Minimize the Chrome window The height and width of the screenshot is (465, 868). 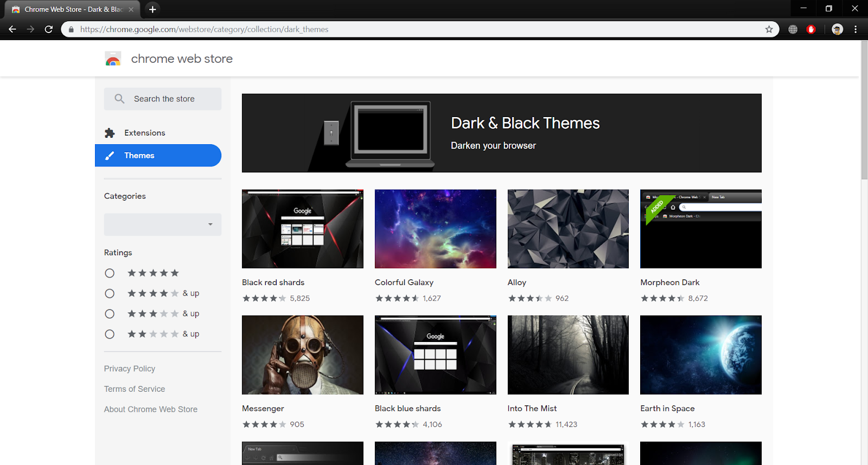pyautogui.click(x=803, y=9)
